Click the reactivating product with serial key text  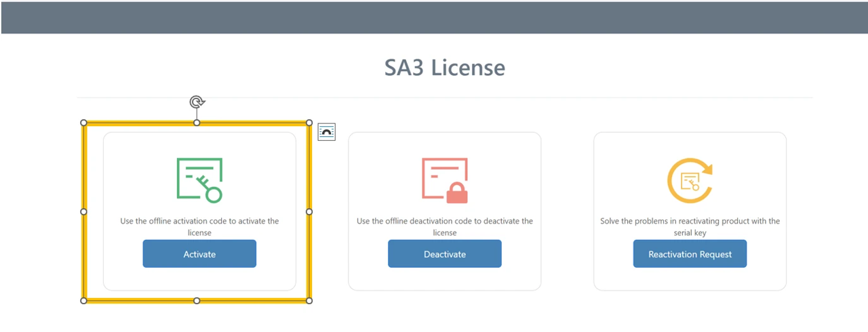[690, 226]
